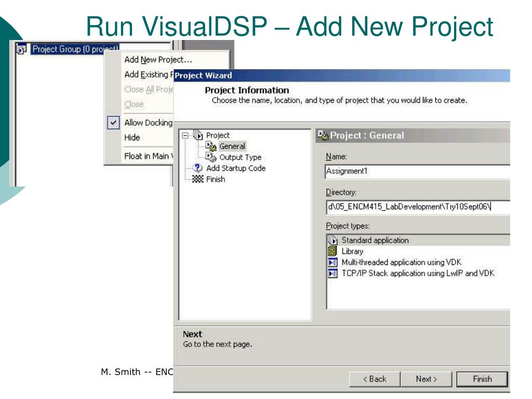Select Library project type
532x399 pixels.
(352, 251)
